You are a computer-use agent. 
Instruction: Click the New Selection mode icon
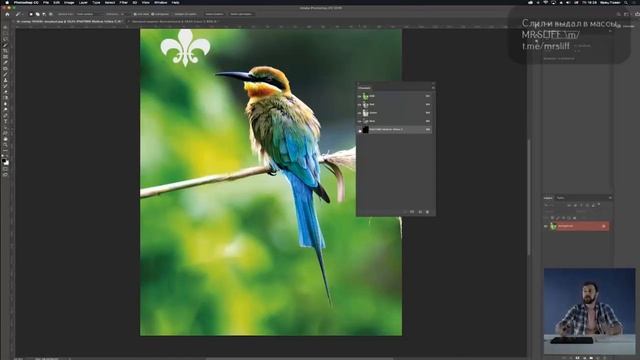[x=31, y=14]
